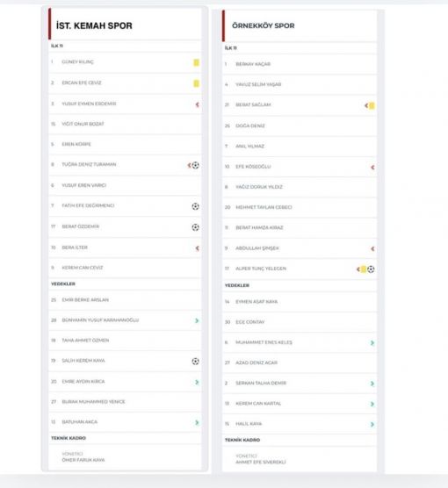The height and width of the screenshot is (488, 448).
Task: Click the goal ball icon for Alper Tunç Yelegen
Action: coord(371,269)
